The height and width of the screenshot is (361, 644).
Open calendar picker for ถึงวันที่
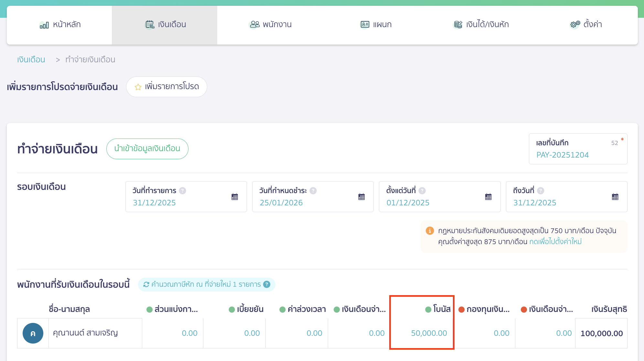[x=615, y=197]
